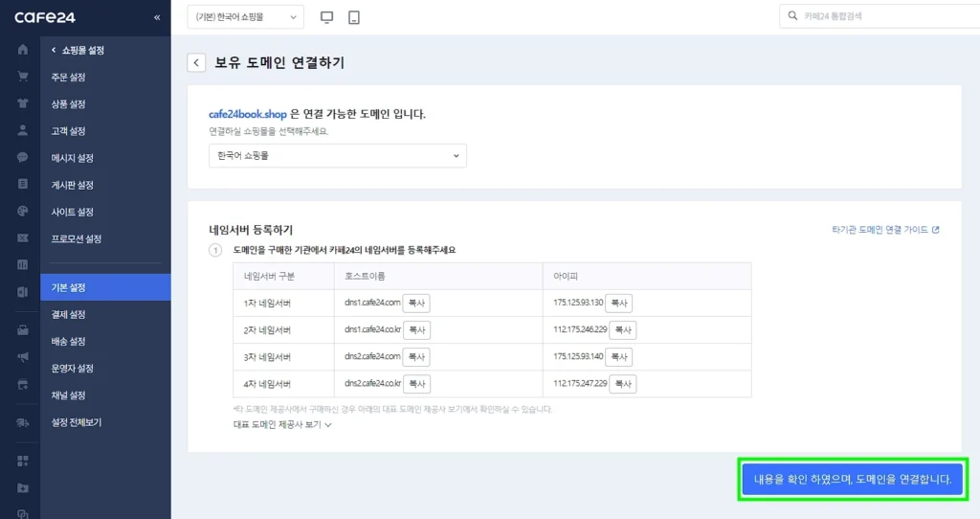The image size is (980, 519).
Task: Open the promotion coupon icon
Action: point(23,237)
